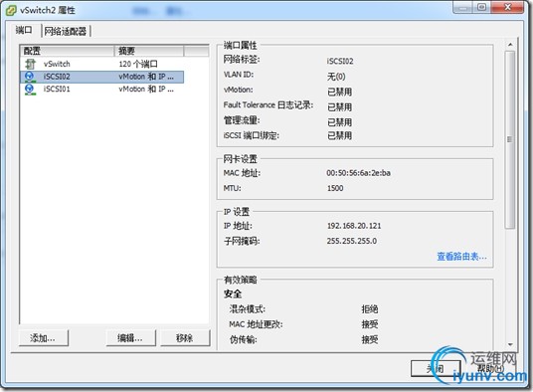Select the vSwitch row text

[57, 64]
